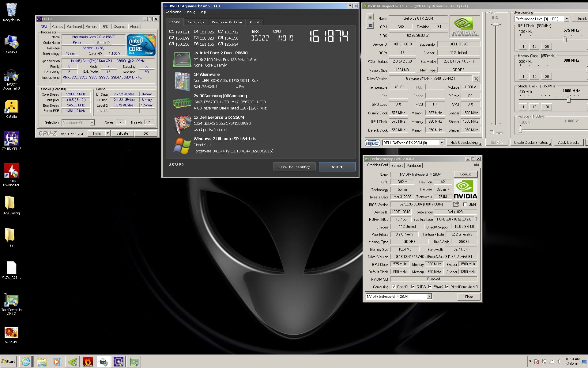The width and height of the screenshot is (588, 368).
Task: Click the PayPal Donate icon
Action: pos(372,143)
